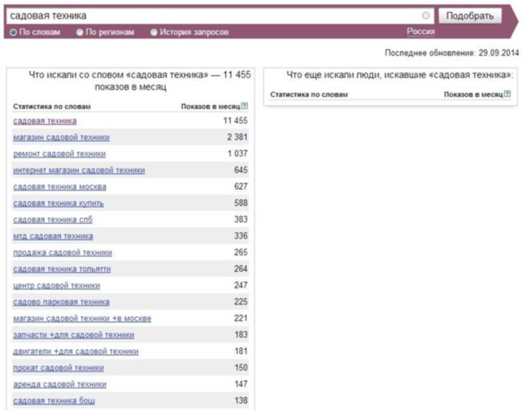The width and height of the screenshot is (532, 411).
Task: Click the impressions value "147"
Action: [x=240, y=384]
